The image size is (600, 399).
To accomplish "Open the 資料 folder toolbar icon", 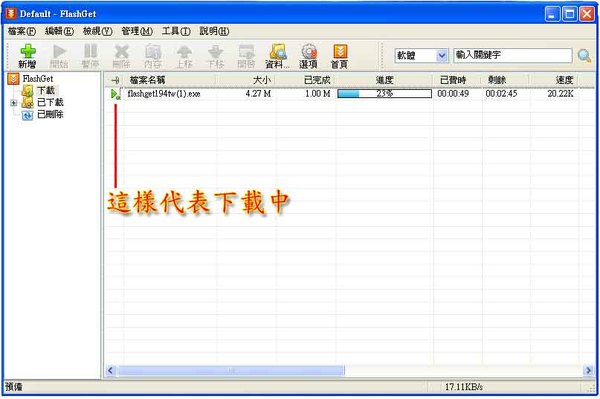I will coord(278,56).
